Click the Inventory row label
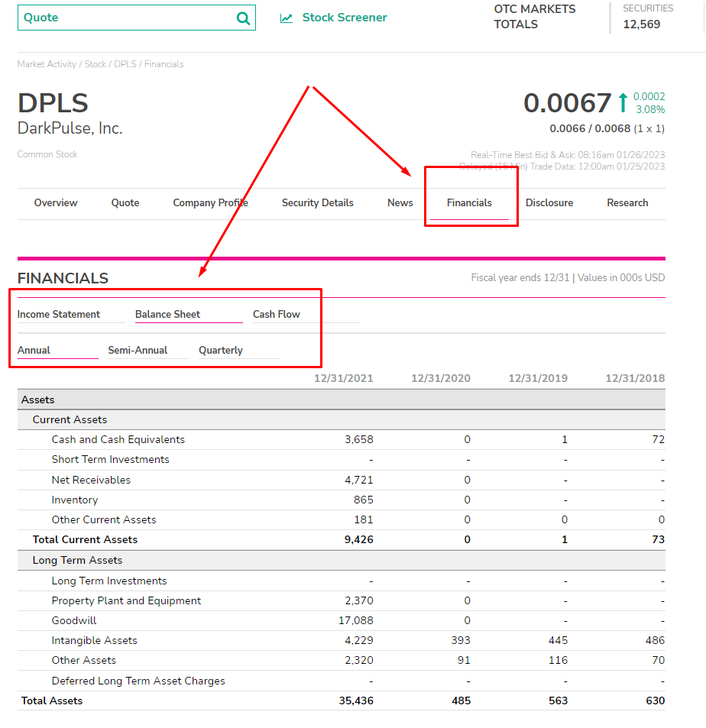Viewport: 706px width, 728px height. click(75, 500)
